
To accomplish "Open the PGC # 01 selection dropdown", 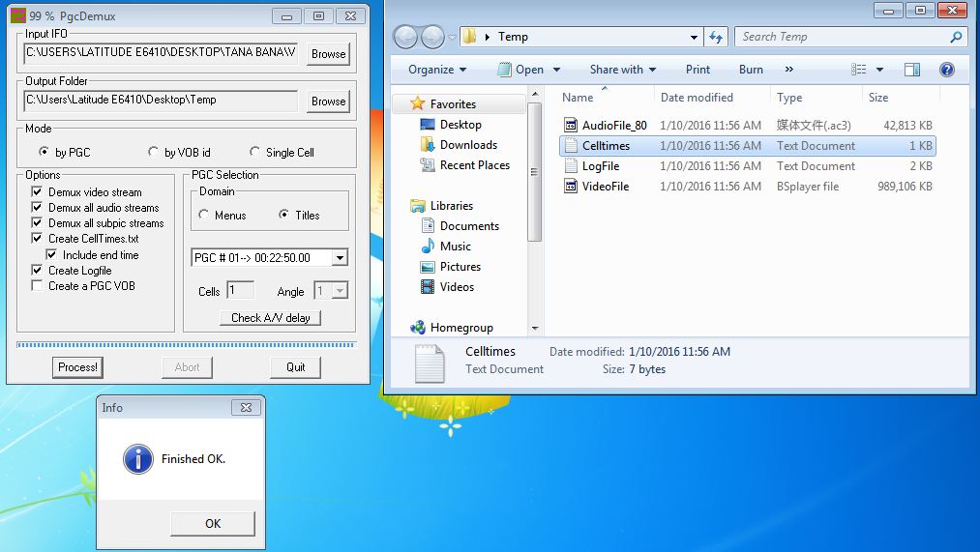I will (340, 258).
